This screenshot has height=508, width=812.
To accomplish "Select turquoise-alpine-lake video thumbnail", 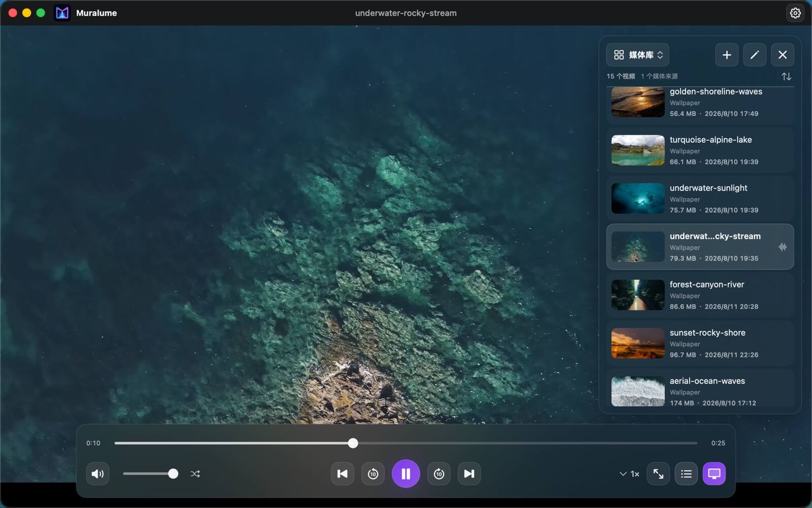I will tap(638, 150).
